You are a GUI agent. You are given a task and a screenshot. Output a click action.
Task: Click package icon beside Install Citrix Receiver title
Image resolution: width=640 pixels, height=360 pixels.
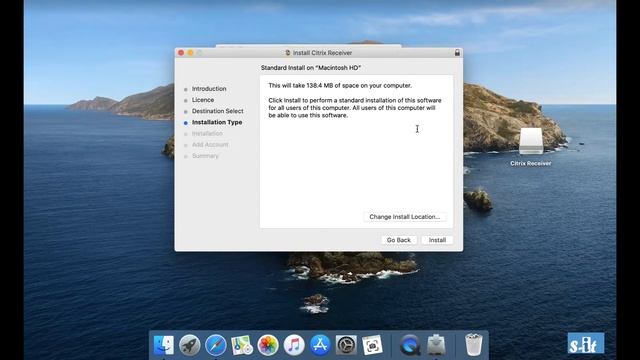coord(287,53)
